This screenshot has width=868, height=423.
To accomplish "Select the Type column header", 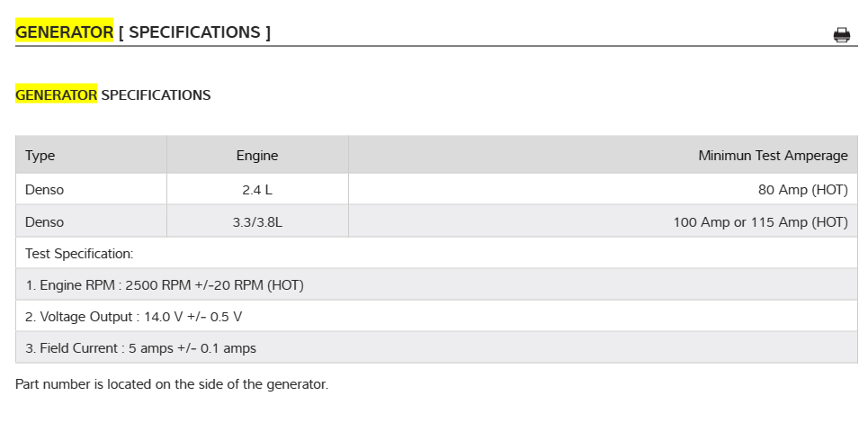I will coord(40,156).
